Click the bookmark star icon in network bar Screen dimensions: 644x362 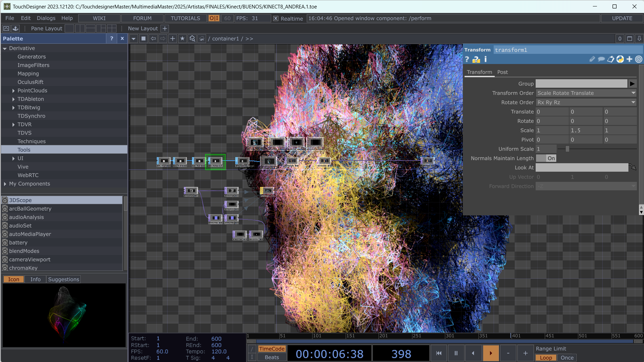point(183,39)
